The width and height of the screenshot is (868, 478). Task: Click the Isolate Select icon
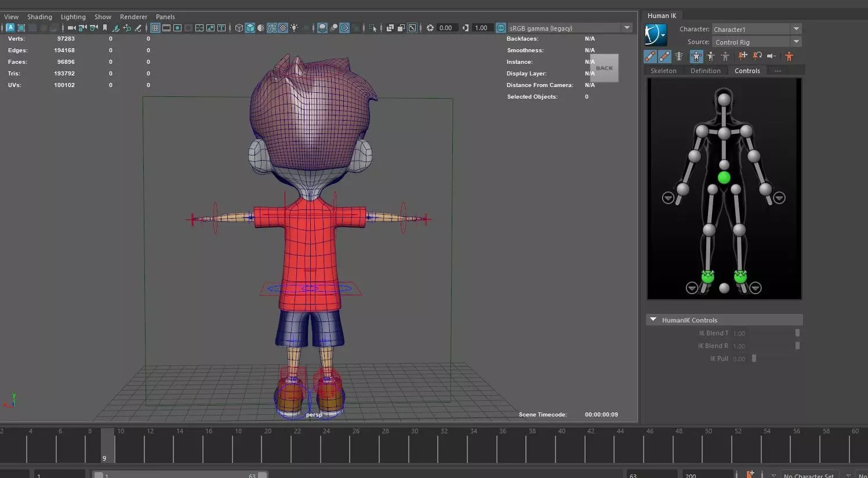click(372, 28)
